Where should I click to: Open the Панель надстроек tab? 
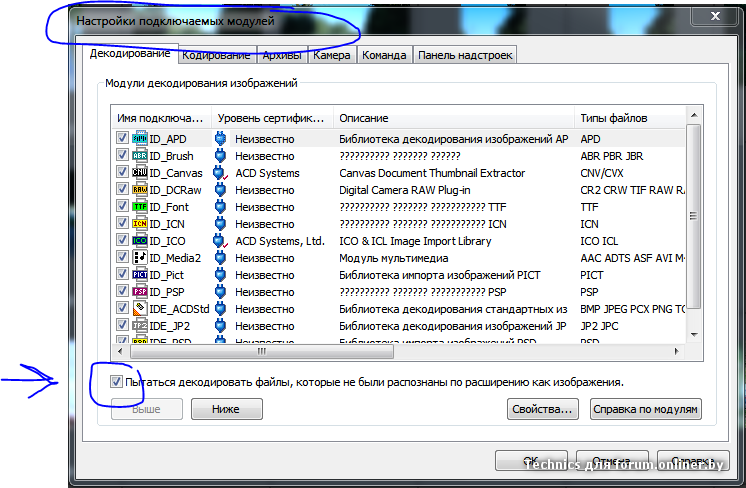pos(465,55)
